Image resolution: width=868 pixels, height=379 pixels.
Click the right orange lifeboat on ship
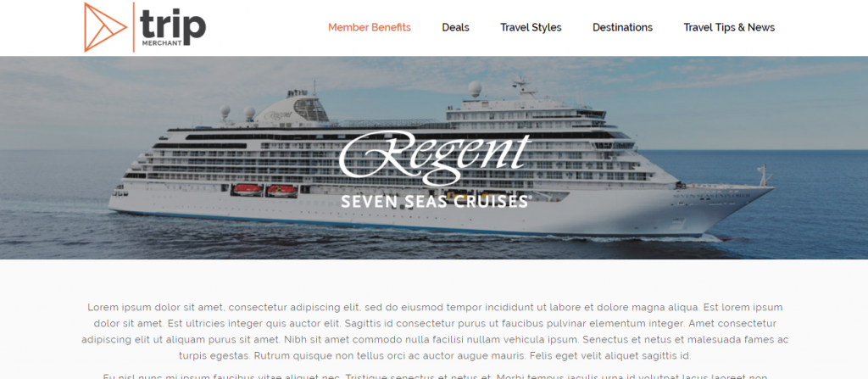282,191
